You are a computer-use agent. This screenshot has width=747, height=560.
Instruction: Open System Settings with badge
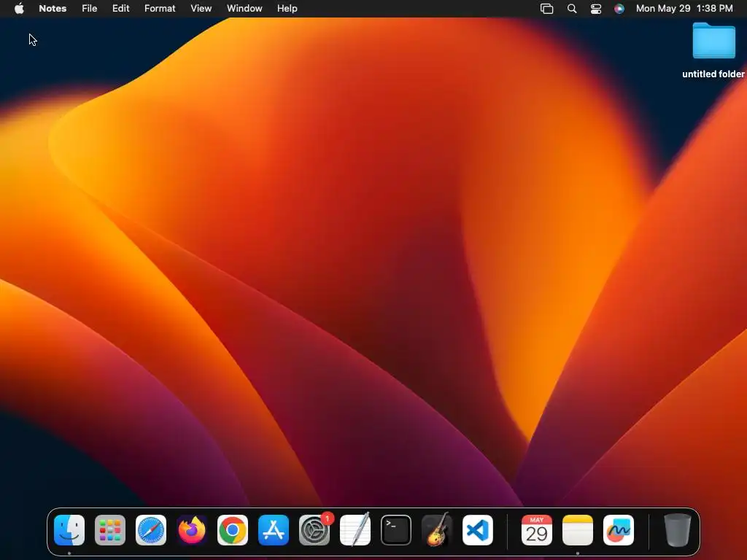314,530
